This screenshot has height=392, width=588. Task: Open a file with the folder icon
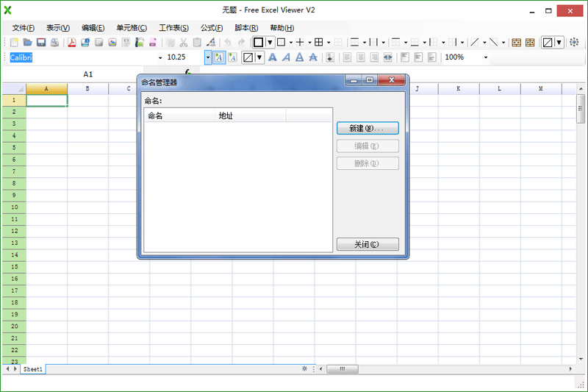point(27,43)
